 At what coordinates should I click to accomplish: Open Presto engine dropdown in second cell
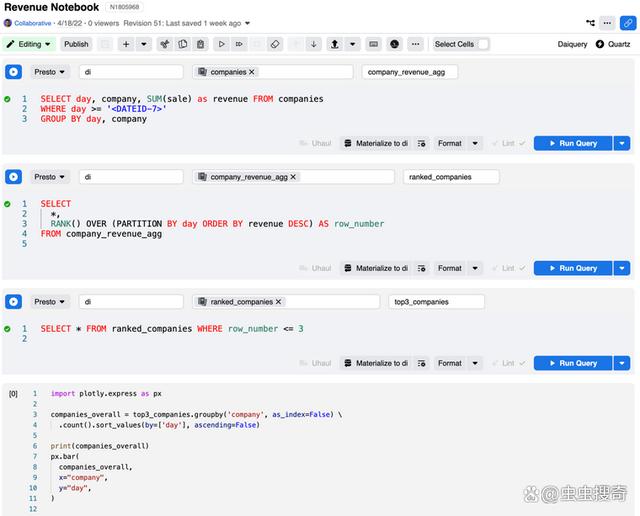(50, 177)
